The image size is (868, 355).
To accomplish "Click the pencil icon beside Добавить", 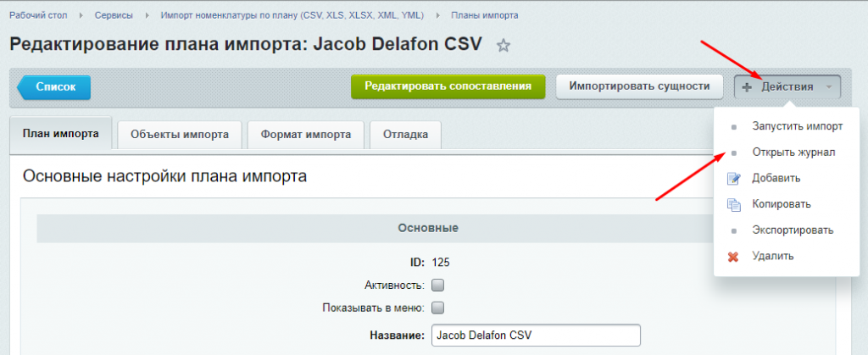I will (733, 179).
